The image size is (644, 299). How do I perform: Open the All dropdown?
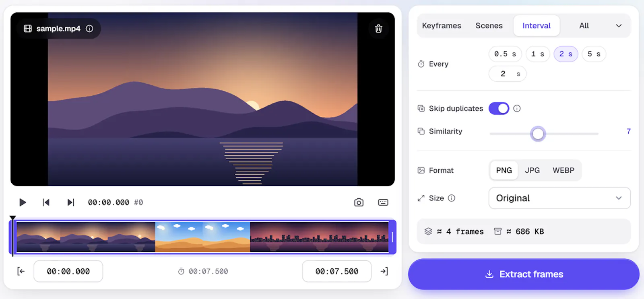point(600,26)
